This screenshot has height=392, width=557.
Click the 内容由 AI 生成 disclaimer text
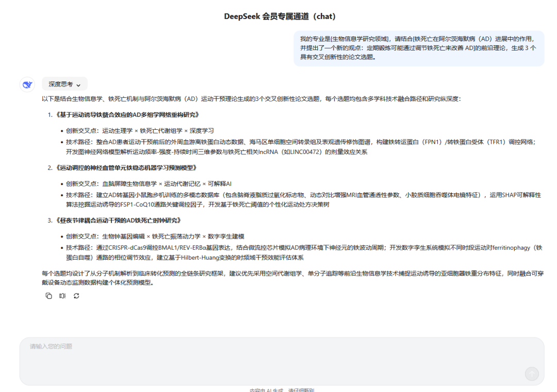pos(282,390)
